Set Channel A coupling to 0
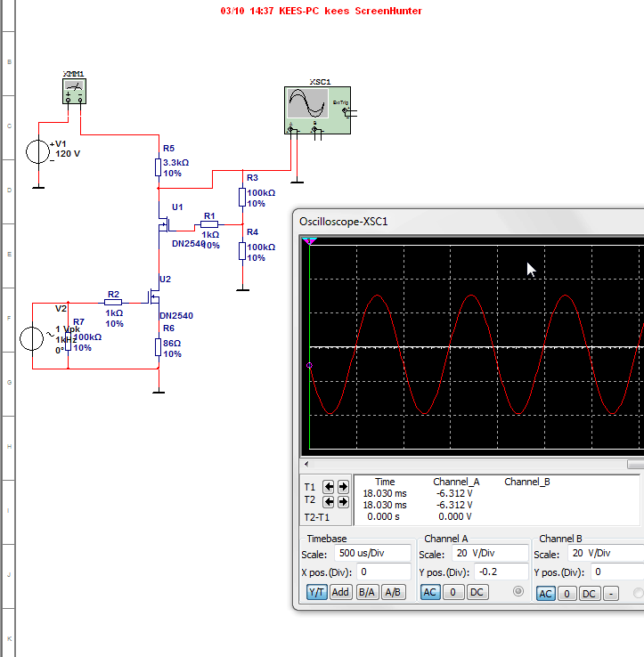This screenshot has height=657, width=644. click(x=452, y=592)
